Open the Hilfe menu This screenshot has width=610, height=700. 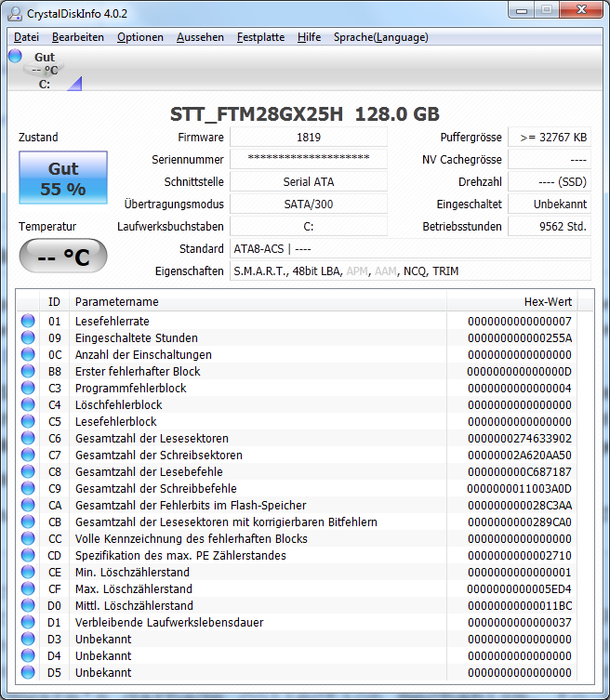(309, 37)
